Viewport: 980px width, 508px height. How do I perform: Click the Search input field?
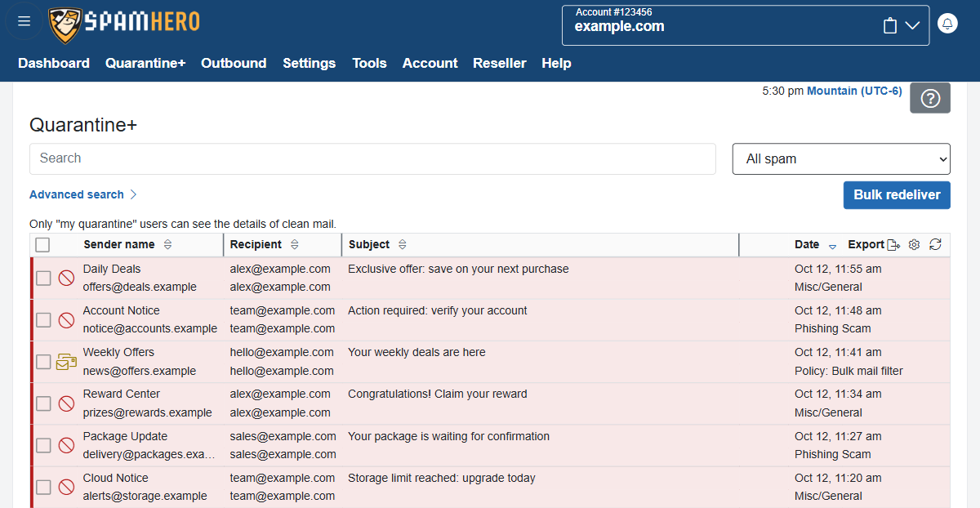pyautogui.click(x=372, y=158)
